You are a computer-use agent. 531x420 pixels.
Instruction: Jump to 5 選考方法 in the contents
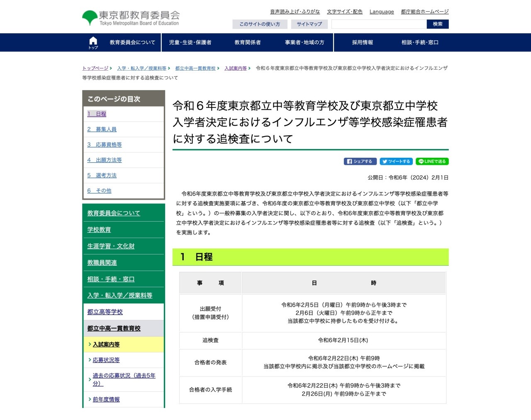pyautogui.click(x=102, y=176)
